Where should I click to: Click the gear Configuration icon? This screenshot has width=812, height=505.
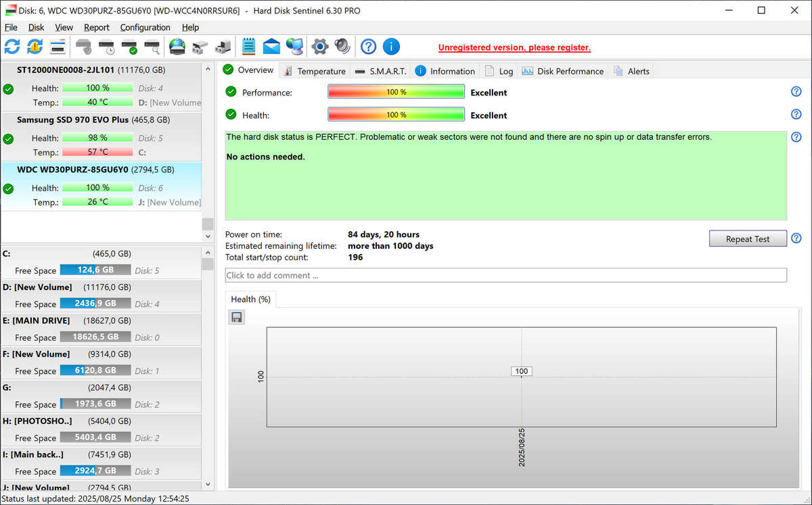pos(319,47)
